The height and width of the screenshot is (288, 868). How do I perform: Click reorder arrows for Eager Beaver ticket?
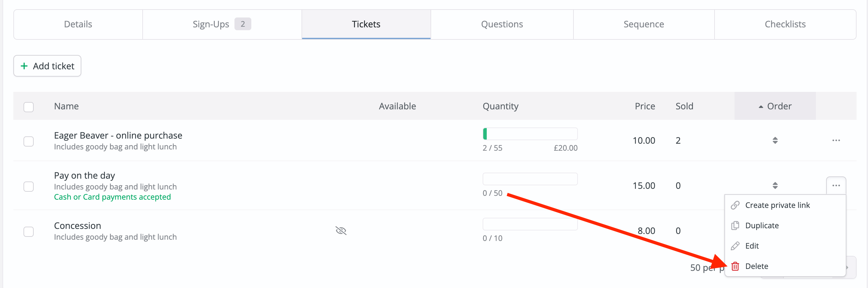pos(775,140)
